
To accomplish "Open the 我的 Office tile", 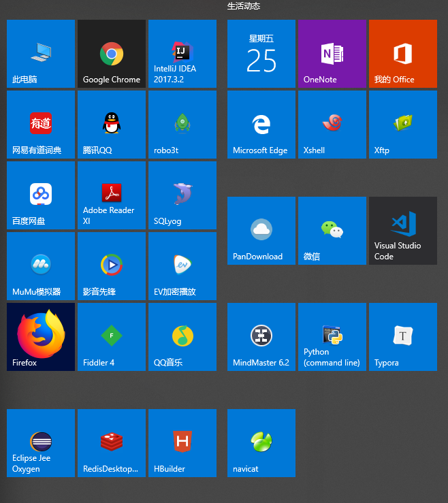I will click(x=402, y=54).
